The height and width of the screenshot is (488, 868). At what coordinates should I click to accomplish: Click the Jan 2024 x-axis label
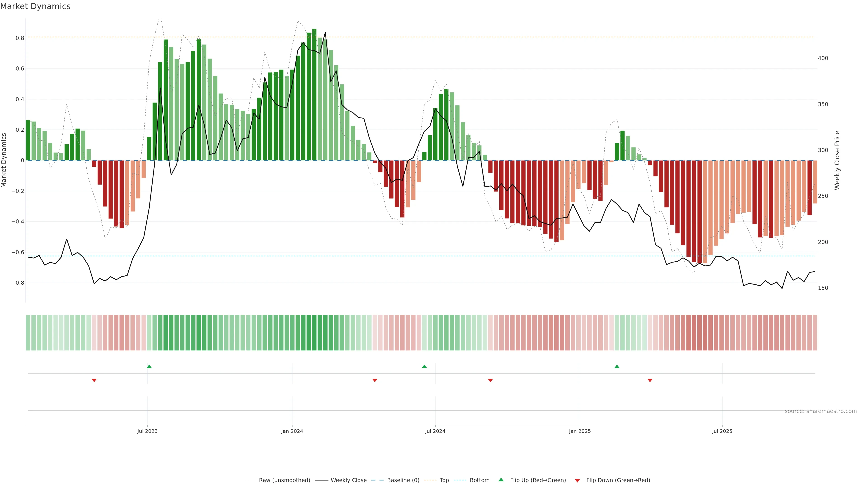pyautogui.click(x=292, y=431)
